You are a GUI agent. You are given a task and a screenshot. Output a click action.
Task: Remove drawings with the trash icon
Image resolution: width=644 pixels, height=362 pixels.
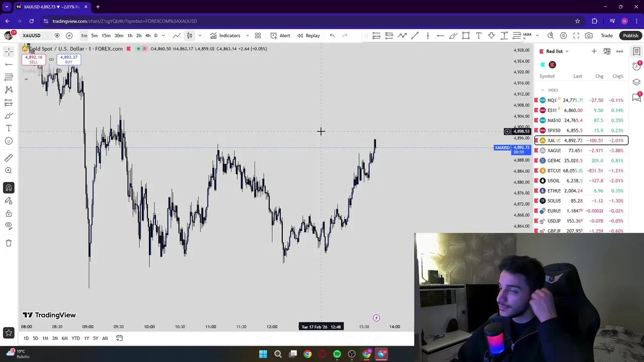pyautogui.click(x=9, y=243)
